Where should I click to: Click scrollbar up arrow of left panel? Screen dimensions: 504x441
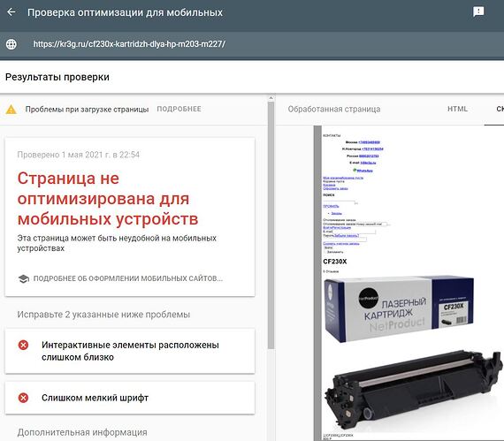point(271,97)
